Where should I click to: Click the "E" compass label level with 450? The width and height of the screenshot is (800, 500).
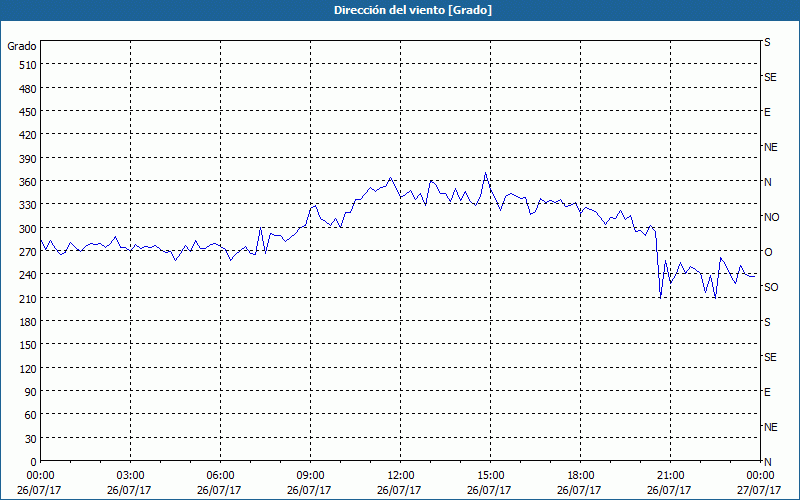click(767, 112)
